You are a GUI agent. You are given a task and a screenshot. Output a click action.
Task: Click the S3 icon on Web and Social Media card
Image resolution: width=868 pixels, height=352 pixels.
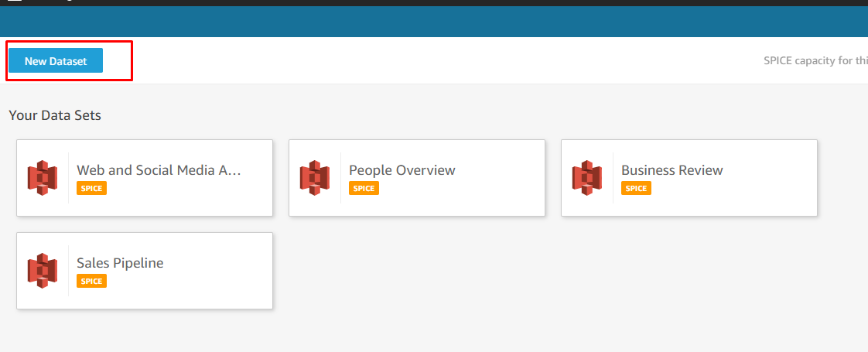pyautogui.click(x=43, y=177)
